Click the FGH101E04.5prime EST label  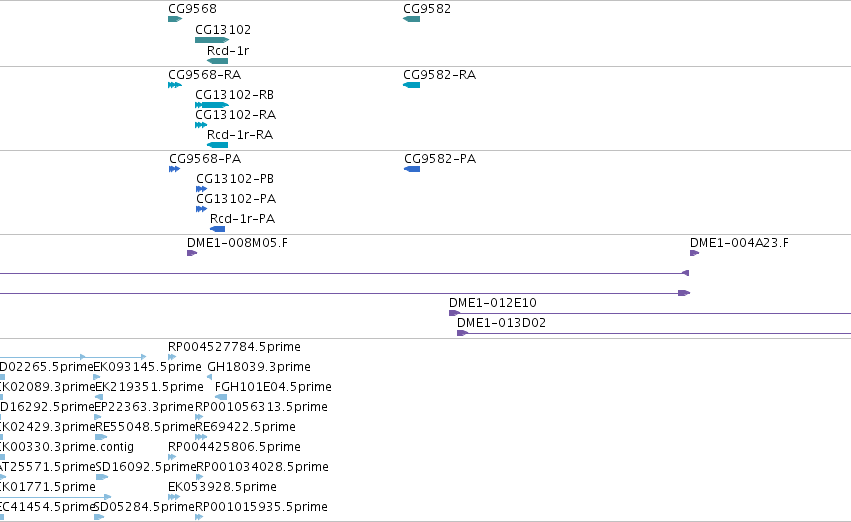273,387
